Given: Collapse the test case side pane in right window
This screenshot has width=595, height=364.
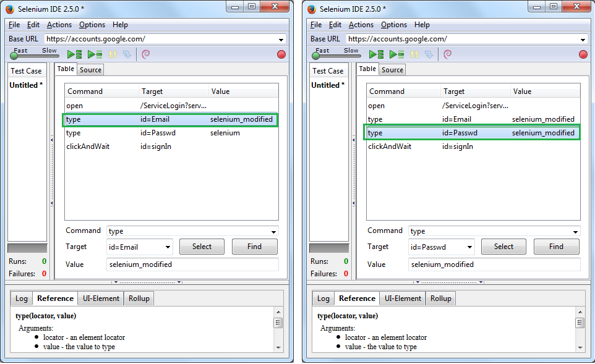Looking at the screenshot, I should point(353,172).
